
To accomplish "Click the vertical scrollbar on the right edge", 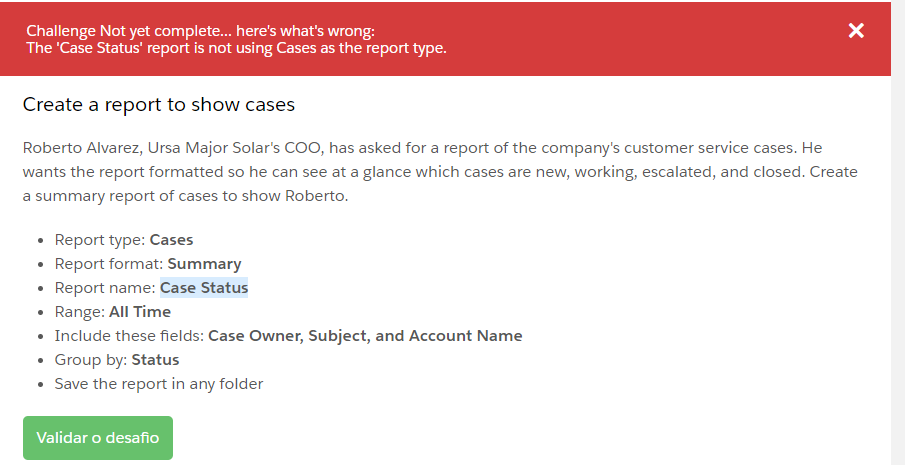I will click(898, 232).
